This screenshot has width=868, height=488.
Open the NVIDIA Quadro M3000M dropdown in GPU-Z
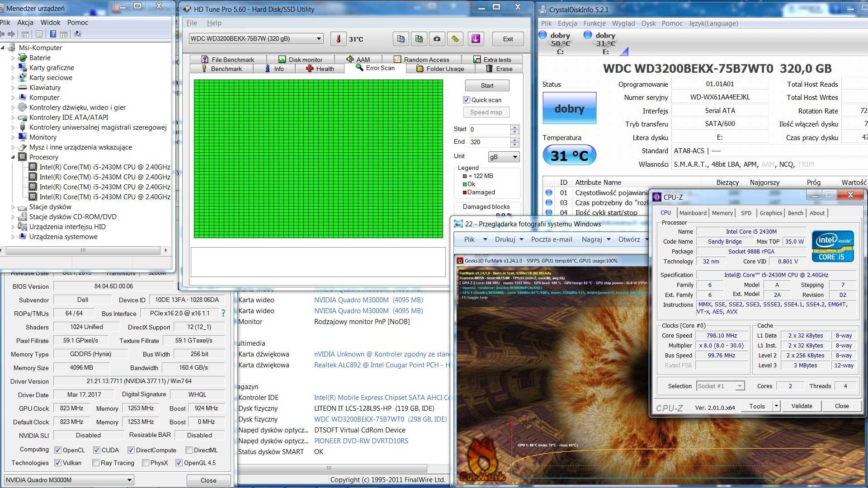click(x=69, y=480)
